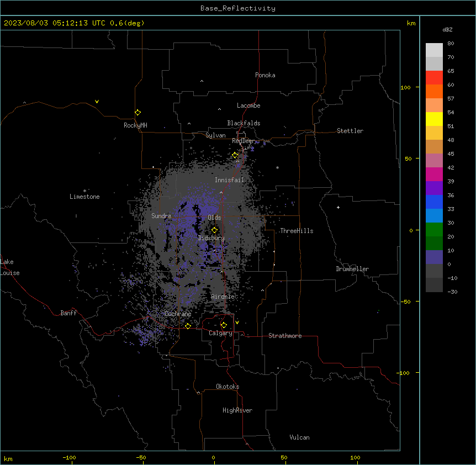
Task: Click the Cochrane city label
Action: click(178, 314)
